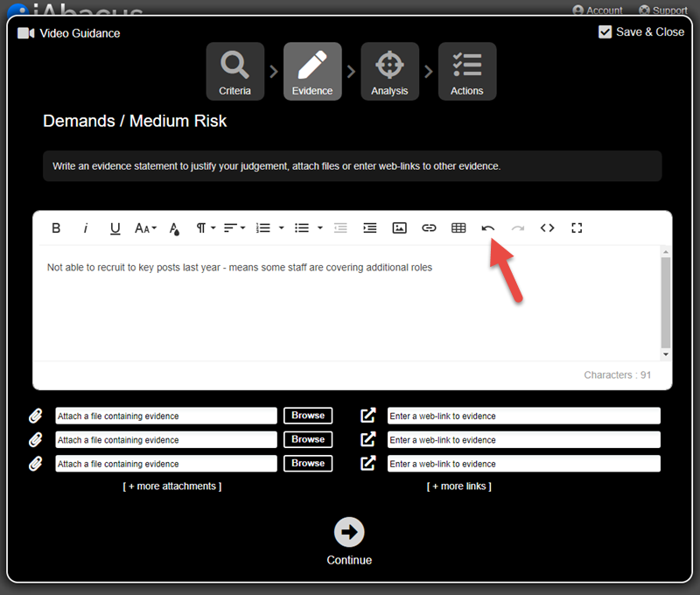The image size is (700, 595).
Task: Insert a table into the editor
Action: (458, 228)
